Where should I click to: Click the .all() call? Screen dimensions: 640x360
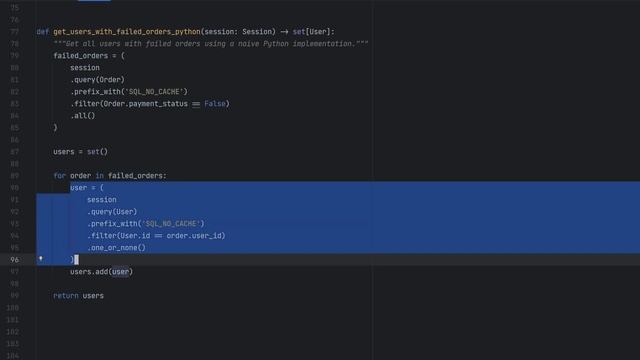83,116
